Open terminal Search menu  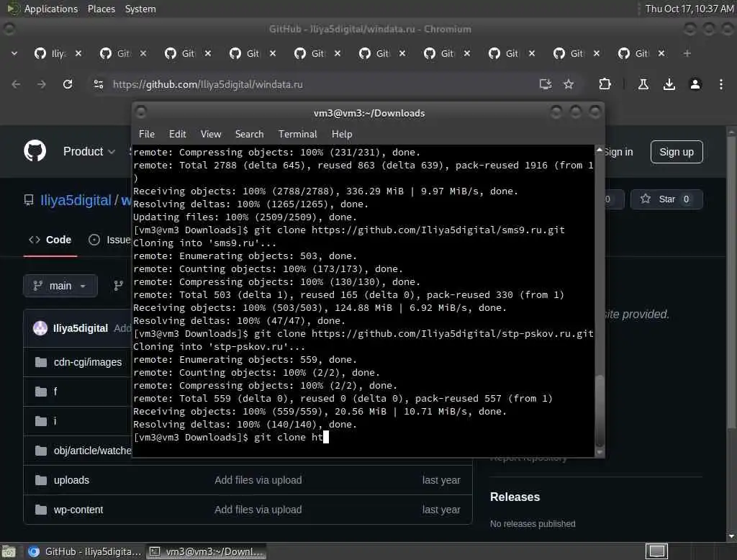[249, 134]
